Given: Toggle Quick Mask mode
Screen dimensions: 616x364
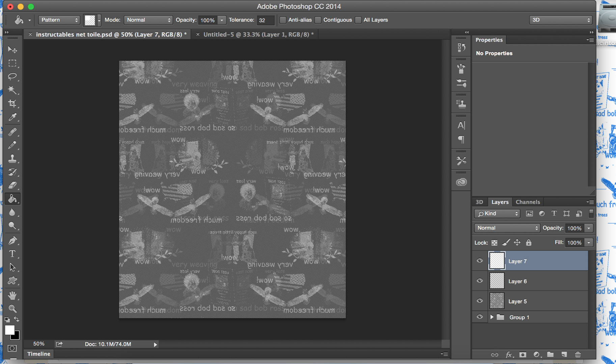Looking at the screenshot, I should tap(12, 348).
